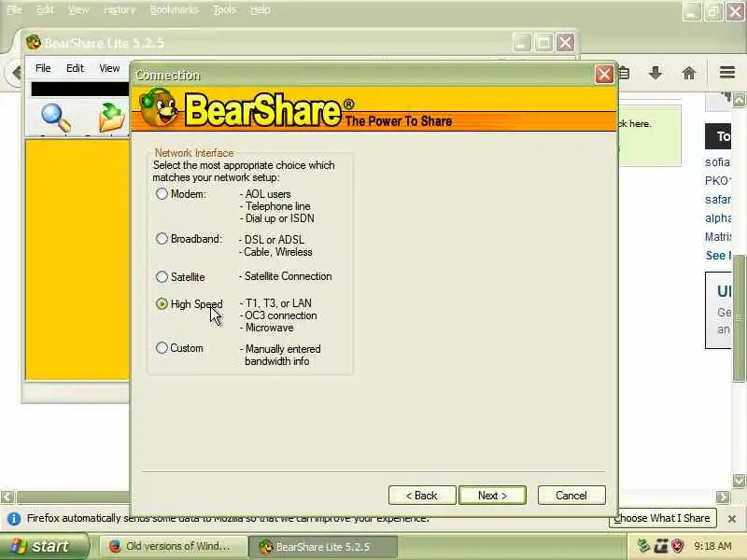This screenshot has width=747, height=560.
Task: Click the red shield tray icon
Action: [x=678, y=546]
